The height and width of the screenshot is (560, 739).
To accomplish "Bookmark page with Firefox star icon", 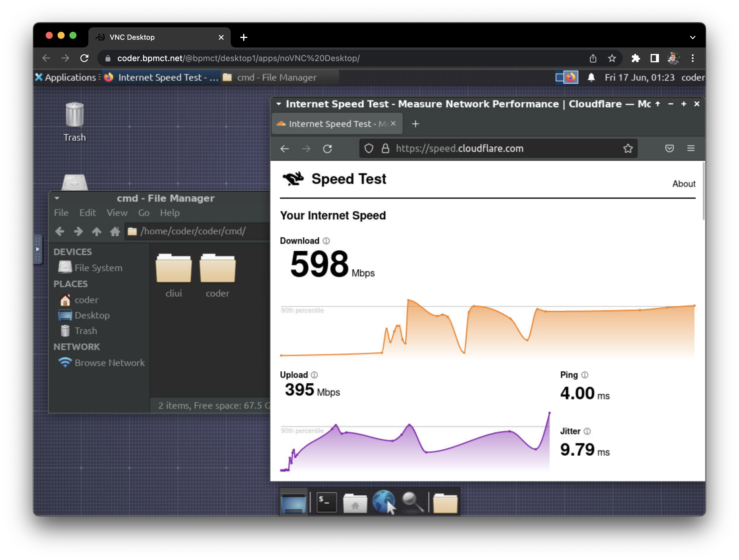I will (x=628, y=148).
